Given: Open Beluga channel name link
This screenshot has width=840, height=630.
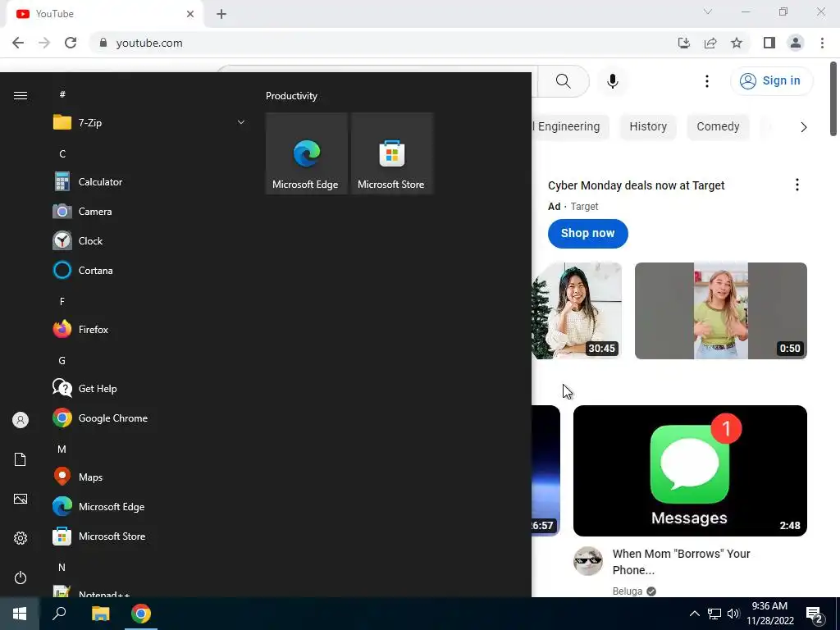Looking at the screenshot, I should click(x=628, y=591).
